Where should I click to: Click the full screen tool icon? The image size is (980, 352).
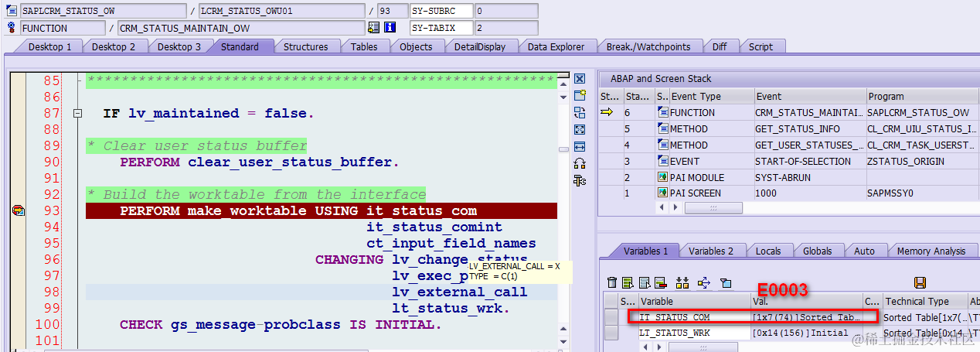(x=580, y=129)
